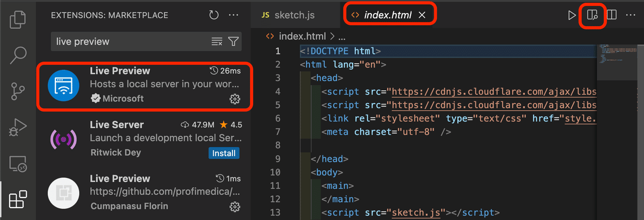Image resolution: width=644 pixels, height=220 pixels.
Task: Select the Live Server extension entry
Action: point(144,138)
